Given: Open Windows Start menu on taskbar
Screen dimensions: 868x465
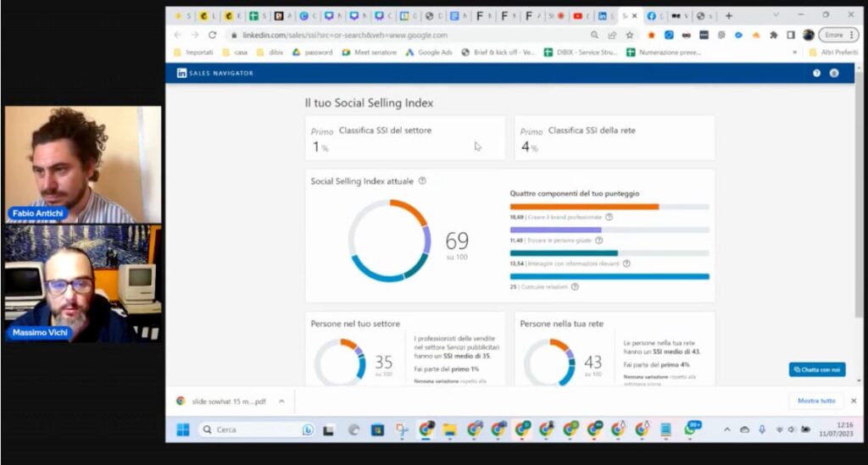Looking at the screenshot, I should click(x=183, y=429).
